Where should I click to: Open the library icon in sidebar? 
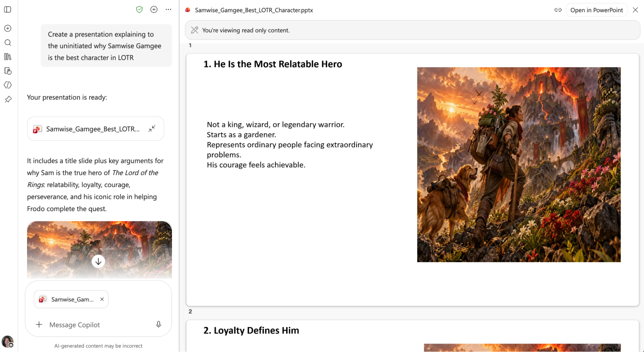8,57
